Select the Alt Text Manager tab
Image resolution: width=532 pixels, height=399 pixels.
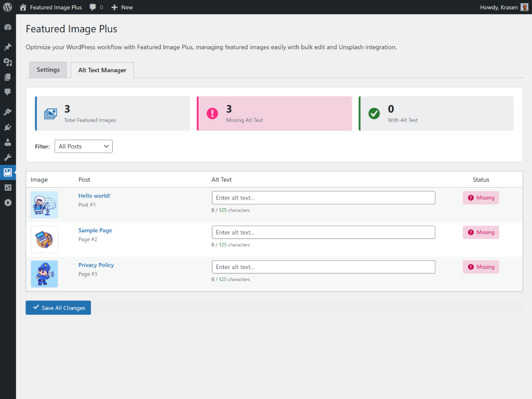[102, 70]
